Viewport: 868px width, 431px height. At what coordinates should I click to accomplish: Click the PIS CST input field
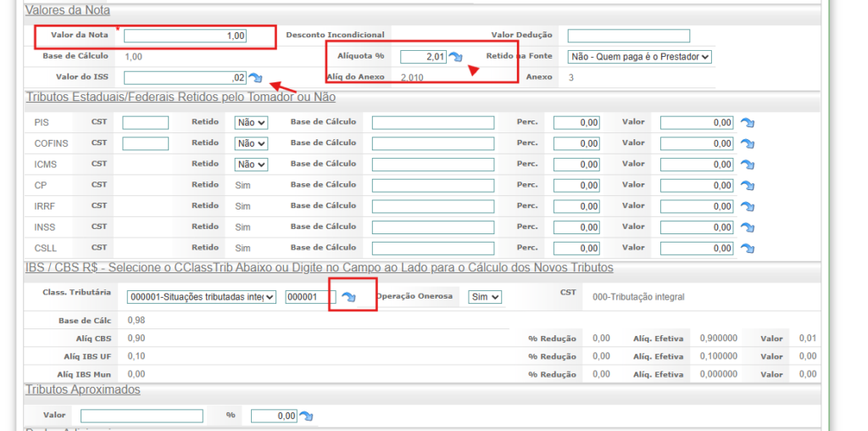[145, 122]
